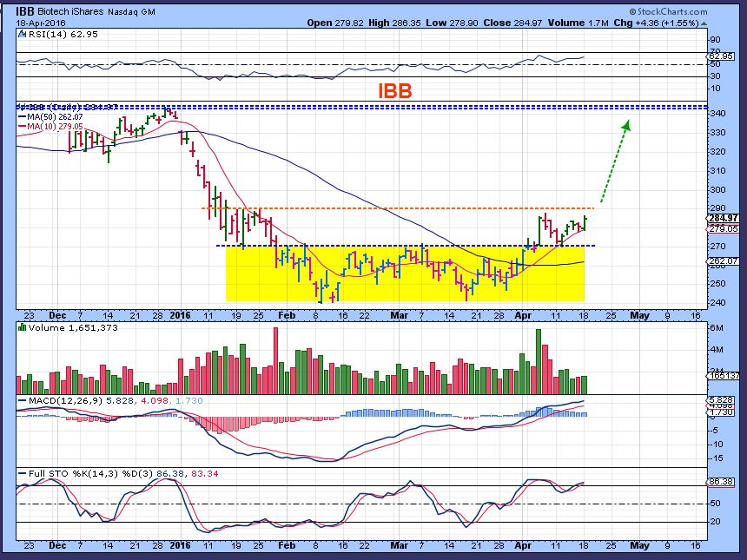
Task: Click the 262.07 MA price tag
Action: pos(723,261)
